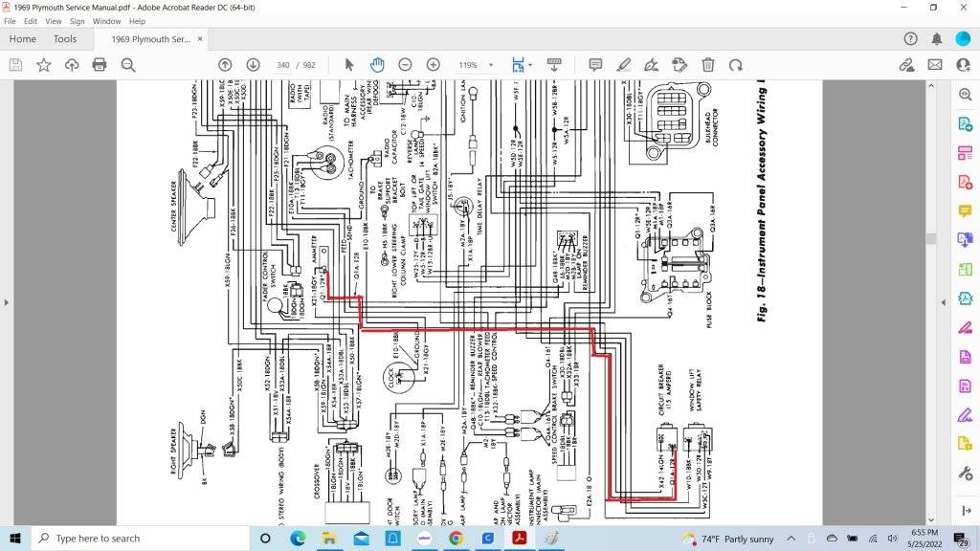This screenshot has width=980, height=551.
Task: Close the 1969 Plymouth Service Manual tab
Action: pos(198,39)
